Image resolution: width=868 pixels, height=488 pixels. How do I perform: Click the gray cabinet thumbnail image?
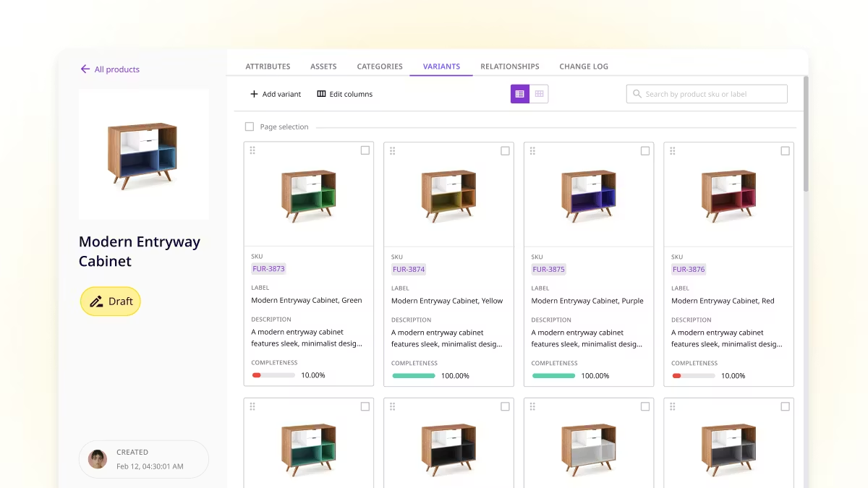point(728,450)
